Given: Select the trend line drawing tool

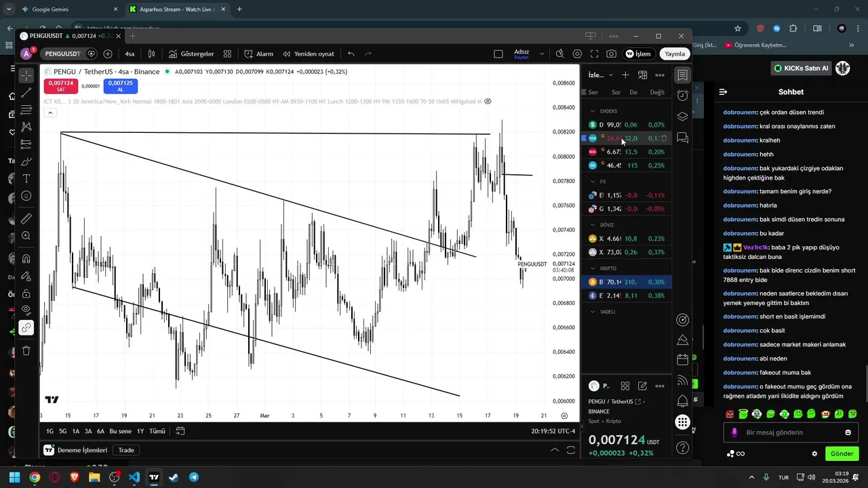Looking at the screenshot, I should pyautogui.click(x=26, y=93).
